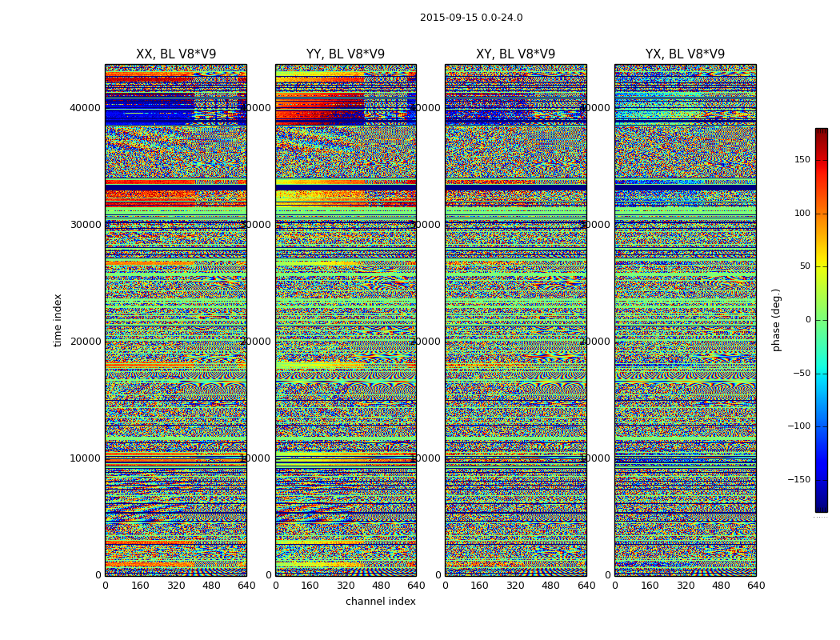Click the XX plot x-tick label 480

click(211, 586)
